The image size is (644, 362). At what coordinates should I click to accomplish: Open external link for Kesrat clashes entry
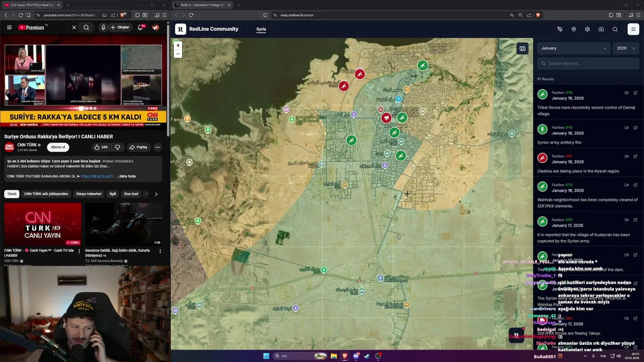pos(635,156)
